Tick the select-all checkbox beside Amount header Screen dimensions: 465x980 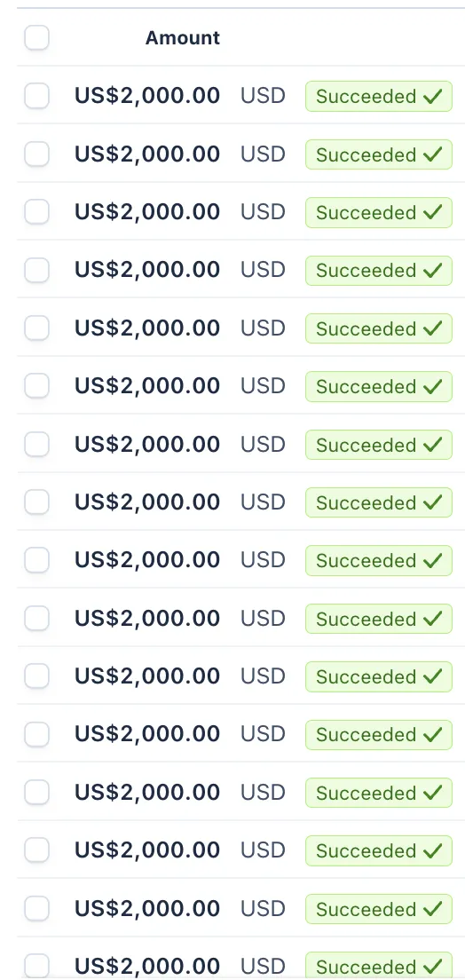click(37, 38)
